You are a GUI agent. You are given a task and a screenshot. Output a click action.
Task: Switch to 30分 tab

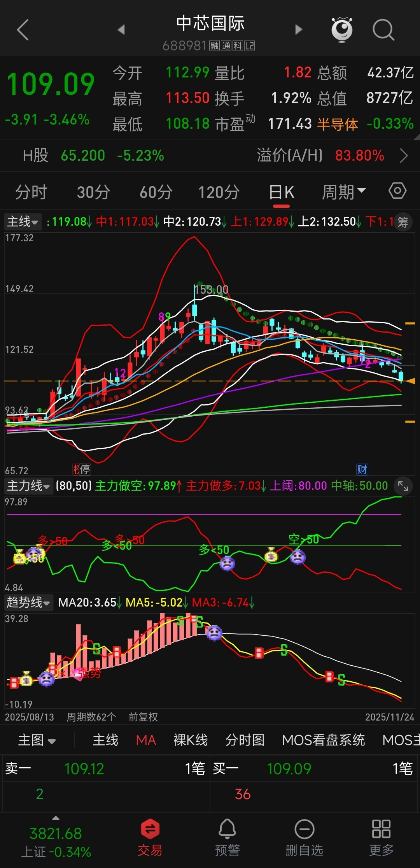[93, 192]
